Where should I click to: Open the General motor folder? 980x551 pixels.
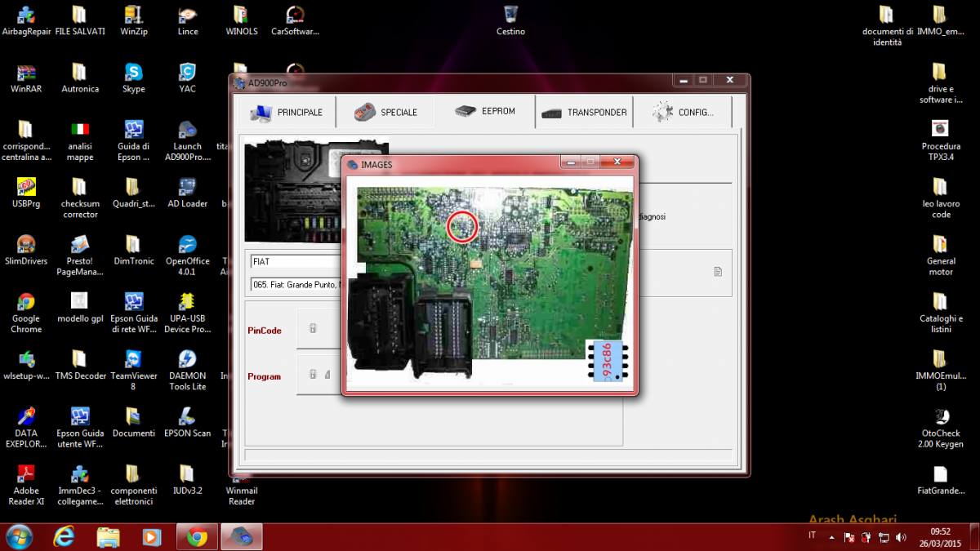click(x=941, y=254)
